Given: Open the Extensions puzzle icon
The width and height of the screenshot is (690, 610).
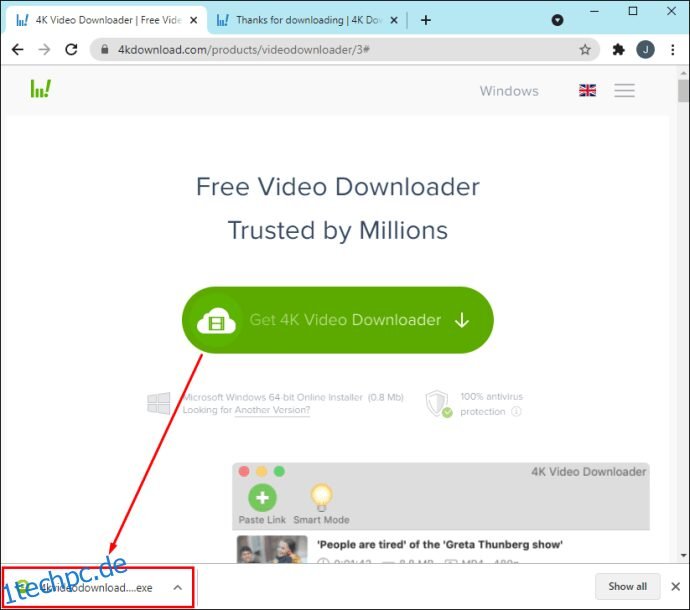Looking at the screenshot, I should click(618, 50).
